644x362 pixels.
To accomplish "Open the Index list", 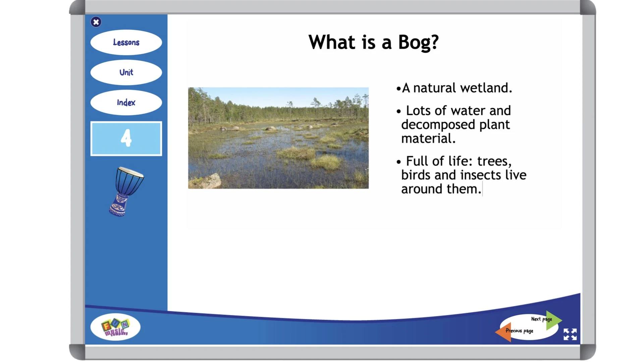I will (126, 103).
